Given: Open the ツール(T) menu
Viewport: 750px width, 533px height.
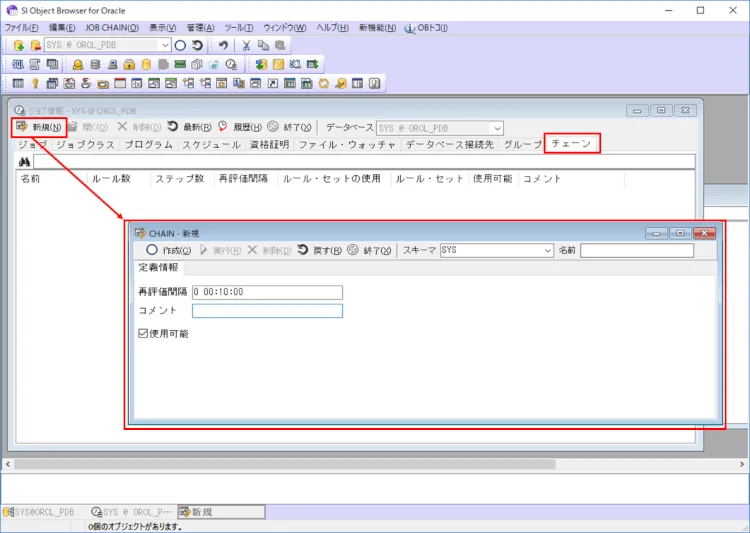Looking at the screenshot, I should (x=239, y=28).
